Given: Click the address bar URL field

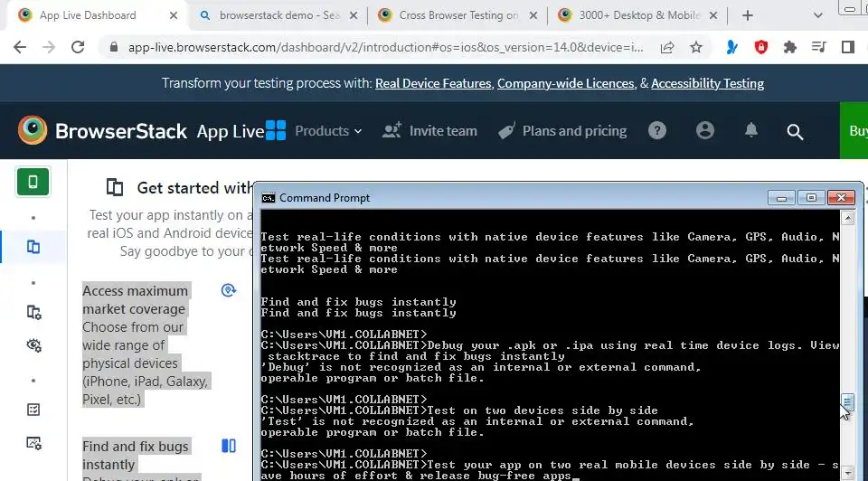Looking at the screenshot, I should [x=385, y=48].
